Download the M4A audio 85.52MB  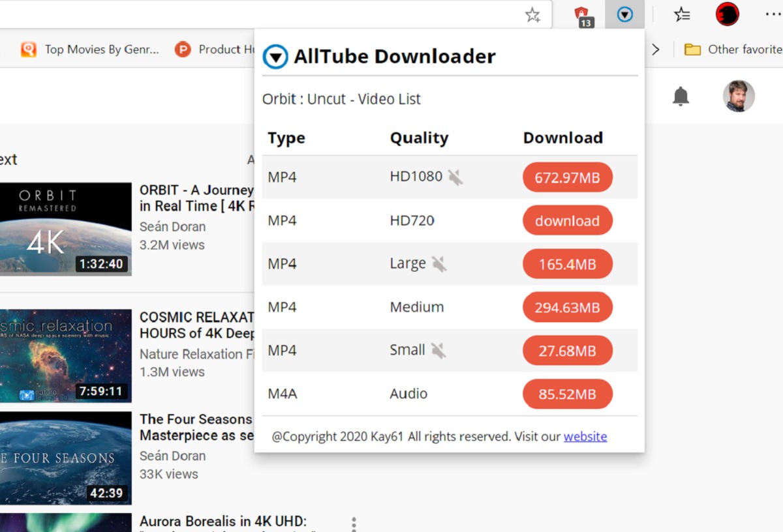click(x=567, y=394)
